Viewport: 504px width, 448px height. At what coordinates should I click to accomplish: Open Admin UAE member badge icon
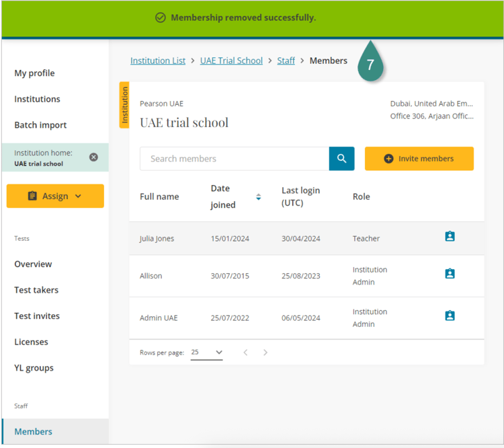click(x=450, y=315)
